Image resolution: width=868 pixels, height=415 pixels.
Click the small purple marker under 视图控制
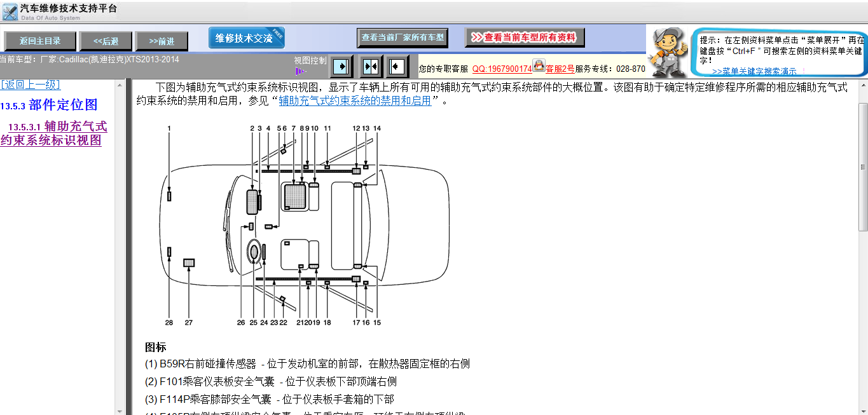click(x=300, y=71)
